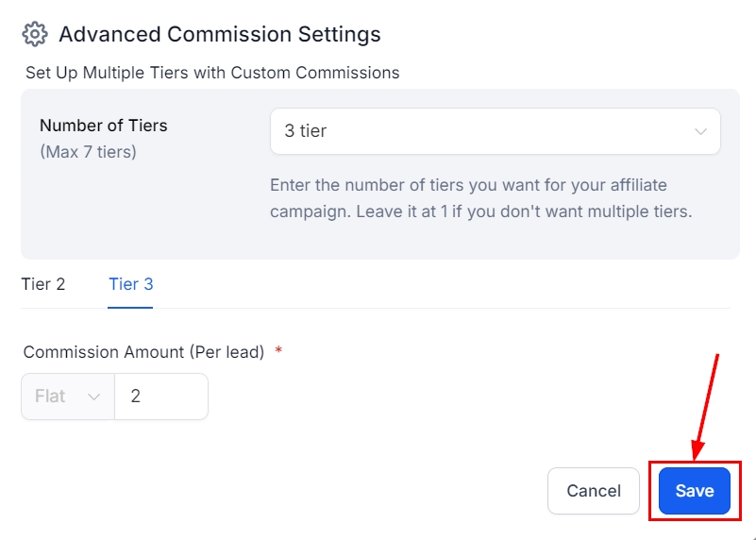Open the "3 tier" Number of Tiers dropdown
The image size is (756, 540).
[495, 131]
